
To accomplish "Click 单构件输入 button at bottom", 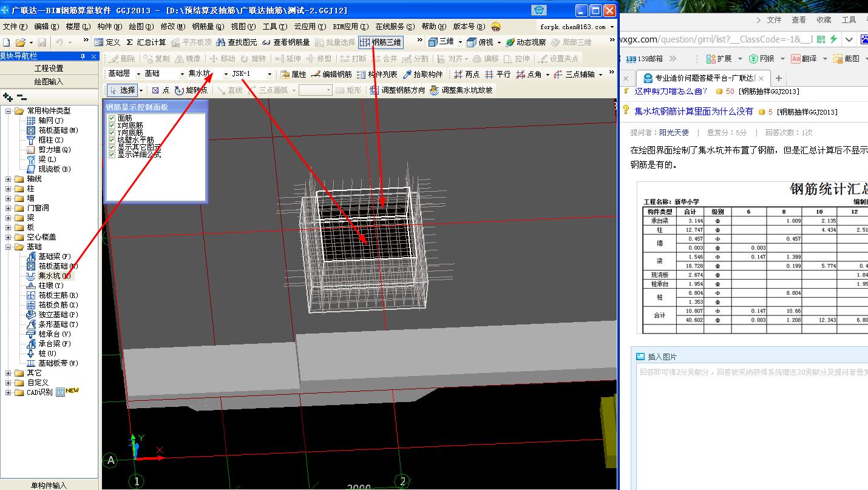I will (x=49, y=485).
